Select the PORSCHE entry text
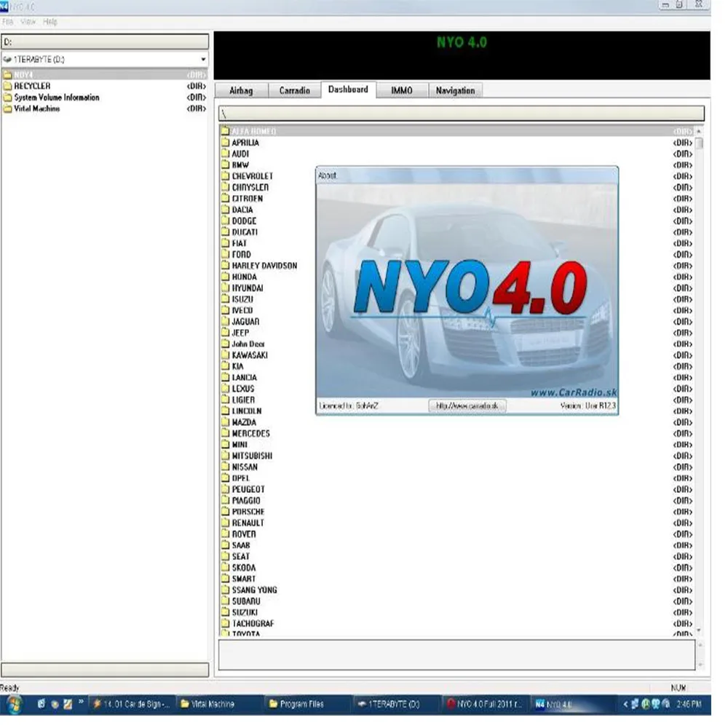 click(x=248, y=512)
